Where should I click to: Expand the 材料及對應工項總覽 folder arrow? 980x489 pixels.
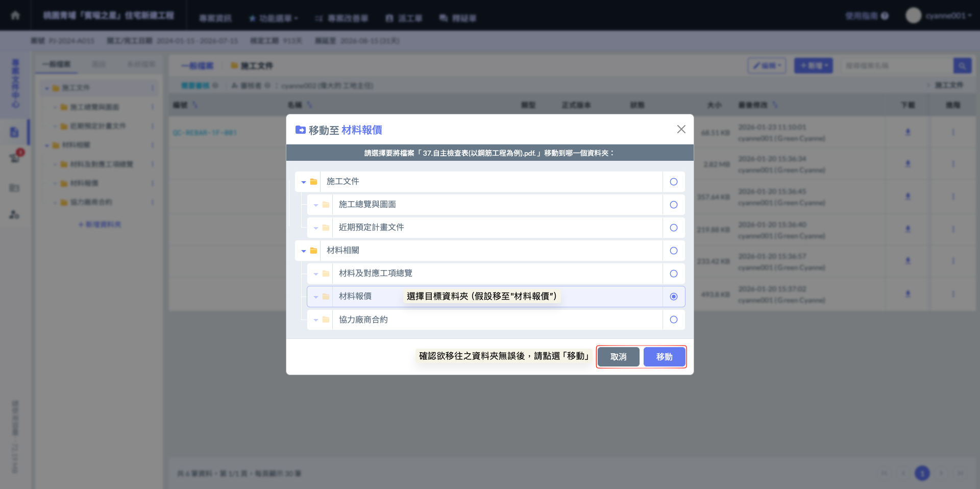coord(316,274)
